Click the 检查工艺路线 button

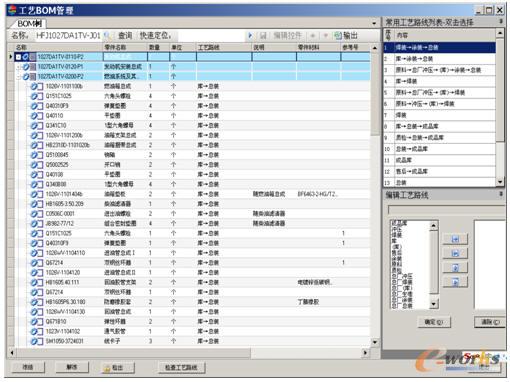point(181,367)
